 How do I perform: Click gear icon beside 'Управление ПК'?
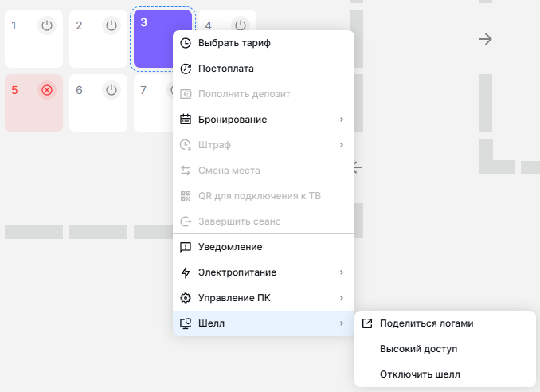[x=186, y=298]
